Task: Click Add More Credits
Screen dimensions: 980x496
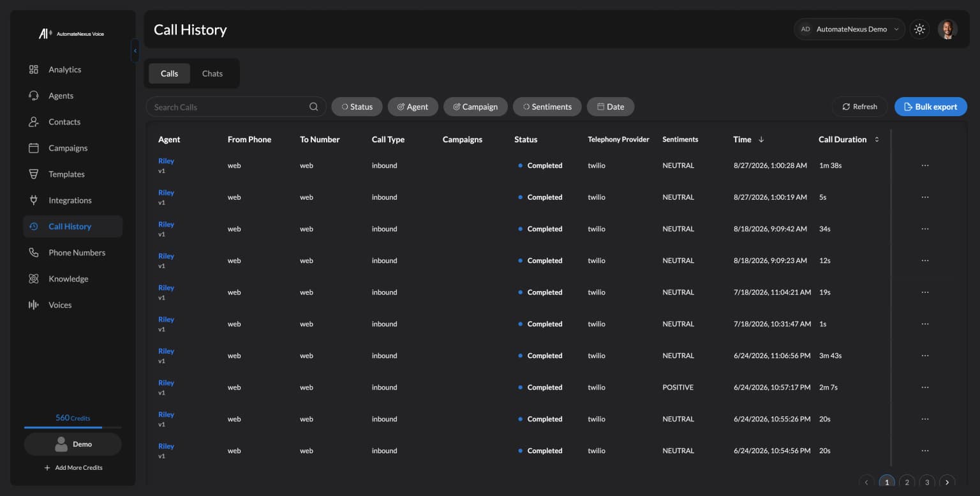Action: (73, 468)
